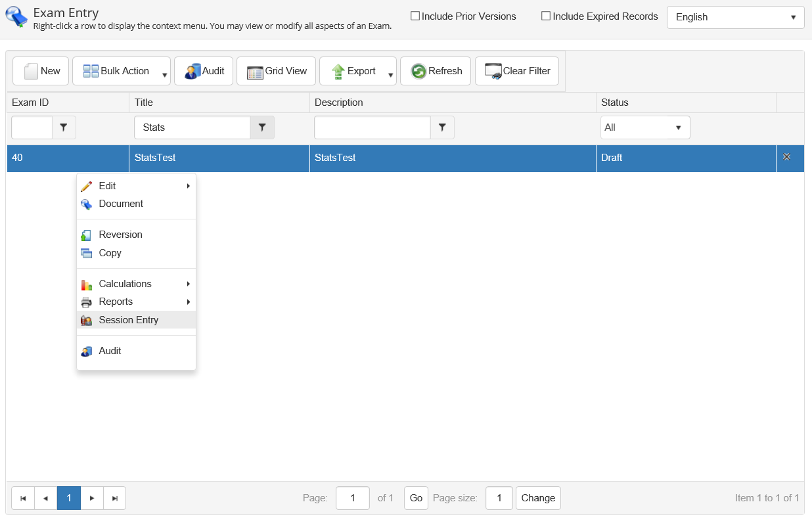Image resolution: width=812 pixels, height=523 pixels.
Task: Choose Copy from the context menu
Action: tap(110, 253)
